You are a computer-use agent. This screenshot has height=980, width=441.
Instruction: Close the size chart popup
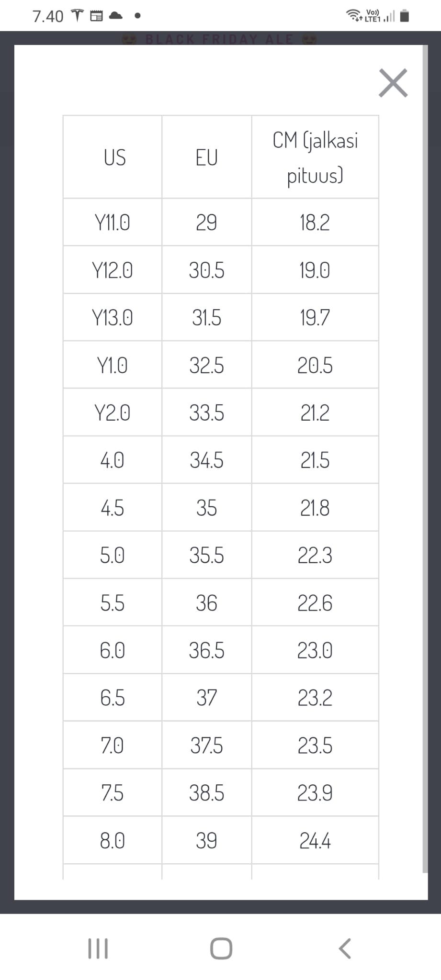pyautogui.click(x=393, y=83)
